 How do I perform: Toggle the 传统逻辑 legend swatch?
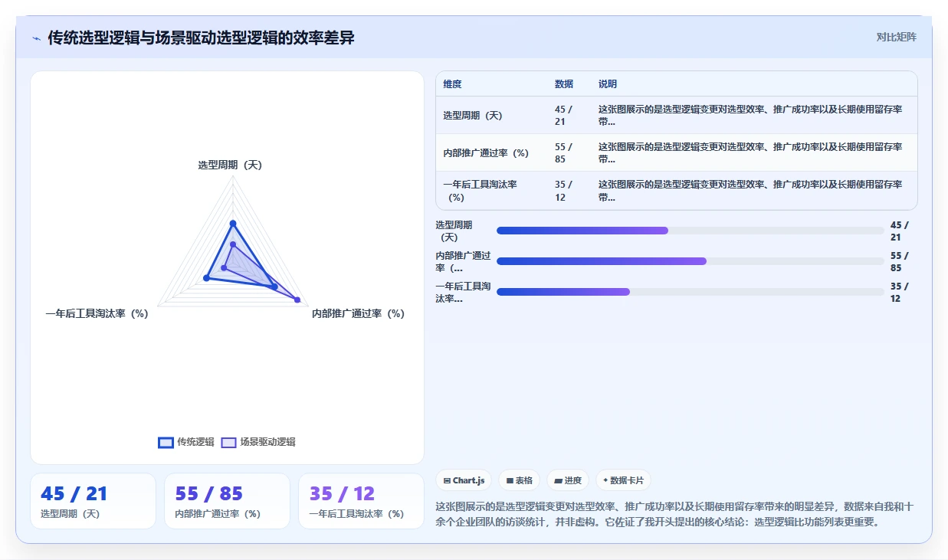tap(166, 442)
